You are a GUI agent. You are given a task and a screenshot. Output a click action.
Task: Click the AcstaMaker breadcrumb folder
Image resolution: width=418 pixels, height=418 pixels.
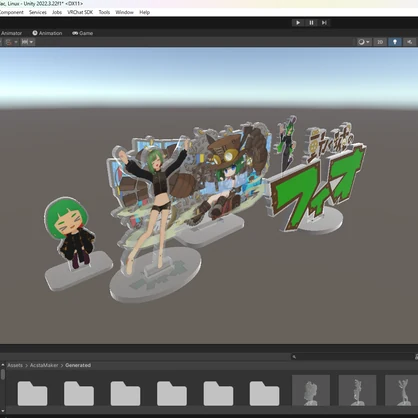pos(44,365)
